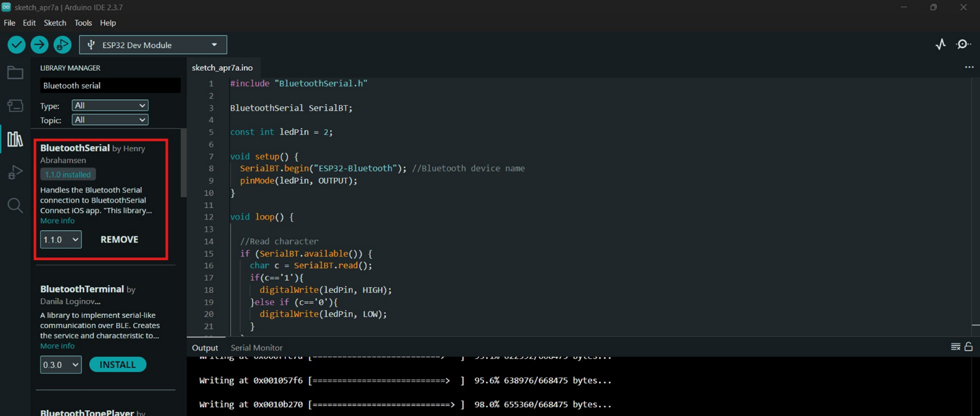The width and height of the screenshot is (980, 416).
Task: Click the const int ledPin = 2 line
Action: point(282,132)
